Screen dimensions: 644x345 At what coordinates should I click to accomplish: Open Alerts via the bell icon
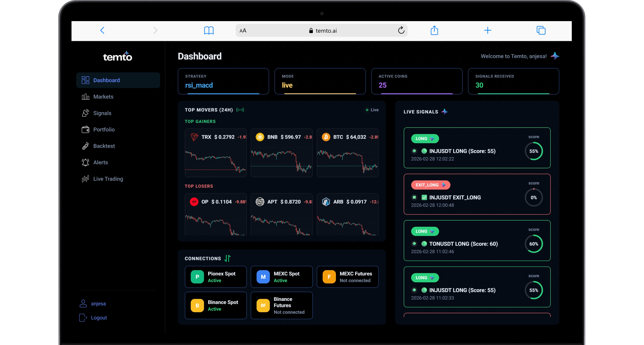tap(85, 162)
